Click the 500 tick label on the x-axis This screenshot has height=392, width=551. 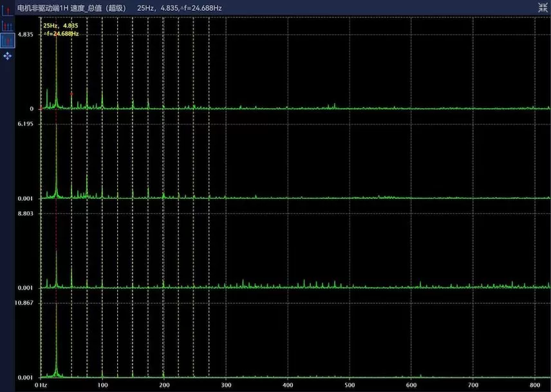(x=350, y=385)
